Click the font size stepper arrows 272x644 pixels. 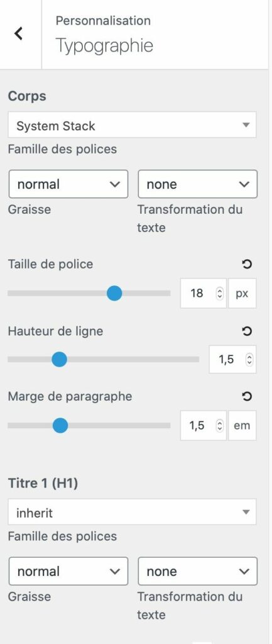[219, 293]
